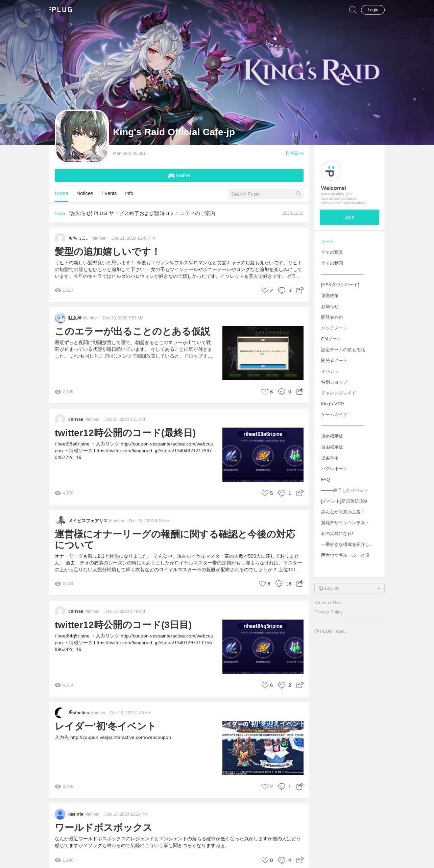This screenshot has width=434, height=868.
Task: Share the twitter12時公開のコード(最終日) post
Action: (300, 493)
